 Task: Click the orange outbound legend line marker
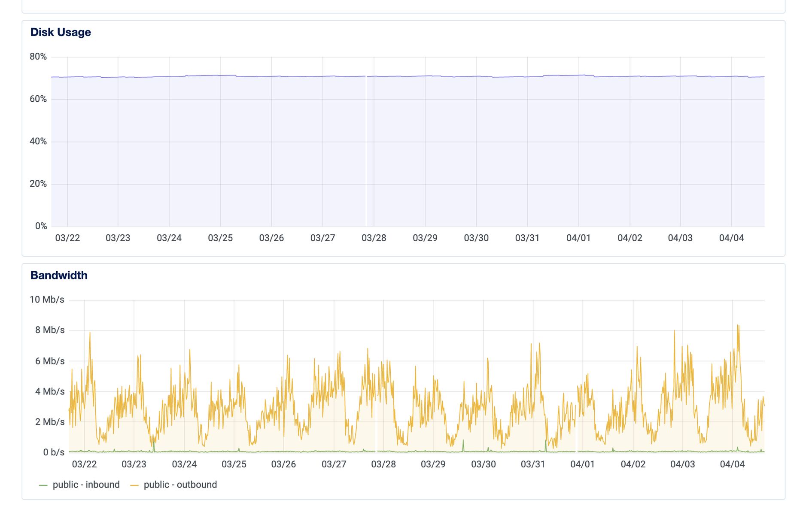134,485
